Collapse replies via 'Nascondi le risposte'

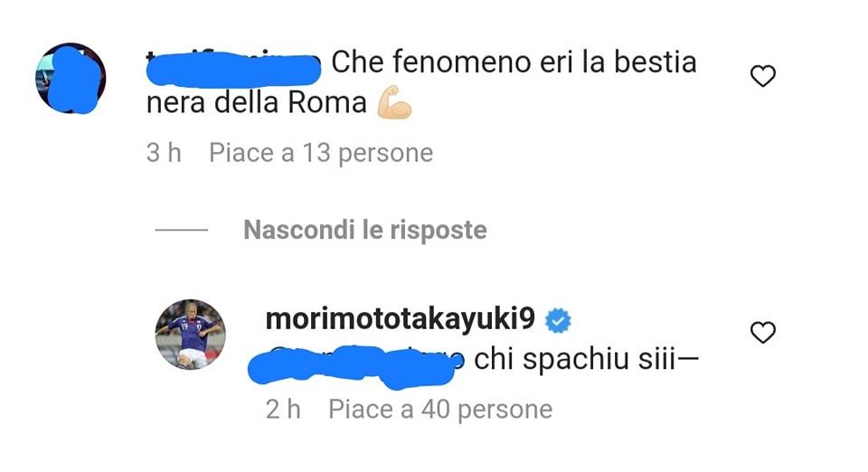click(364, 230)
